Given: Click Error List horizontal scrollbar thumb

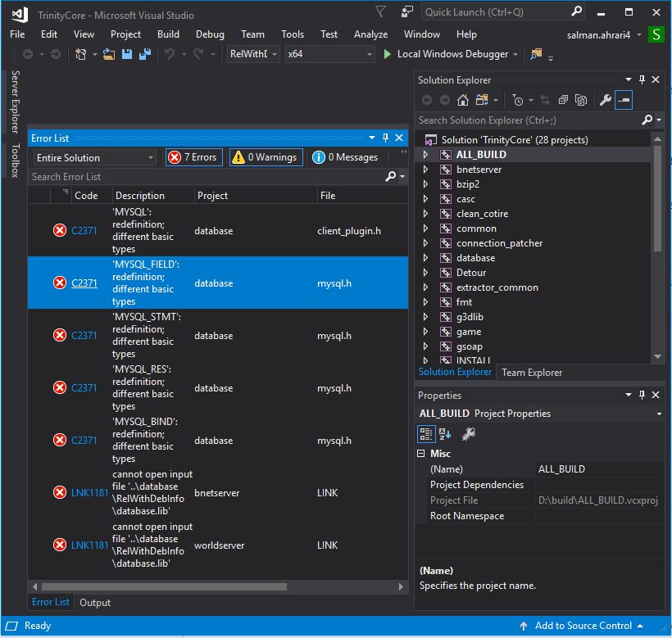Looking at the screenshot, I should [x=164, y=586].
